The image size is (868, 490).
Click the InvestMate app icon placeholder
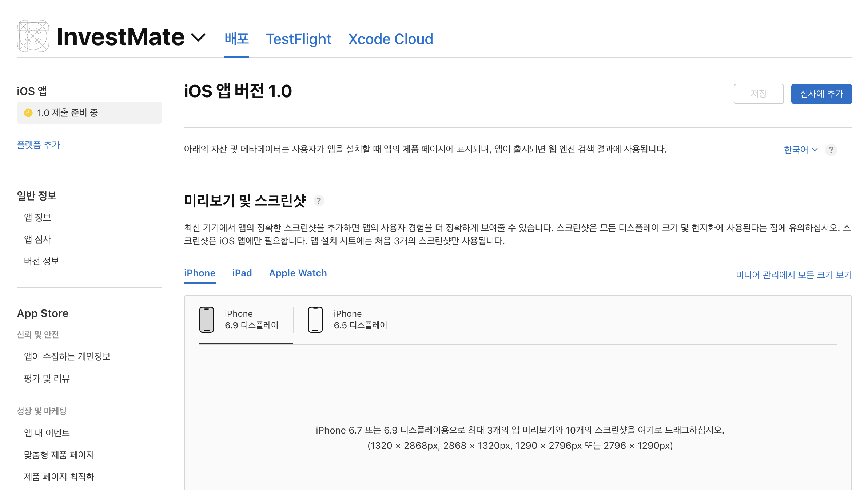coord(33,36)
